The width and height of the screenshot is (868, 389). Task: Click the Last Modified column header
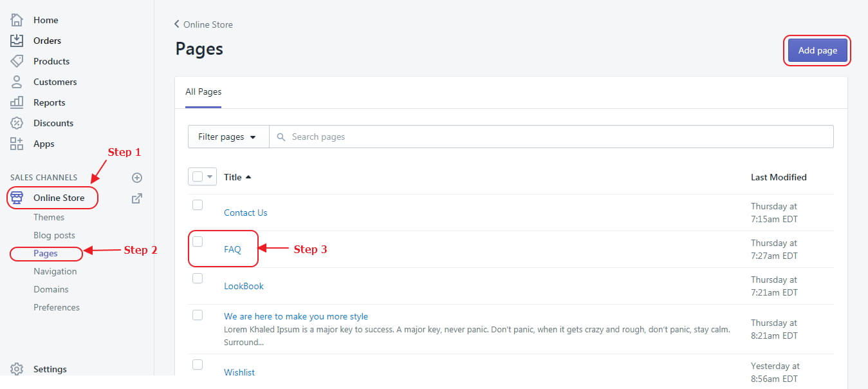[x=779, y=177]
